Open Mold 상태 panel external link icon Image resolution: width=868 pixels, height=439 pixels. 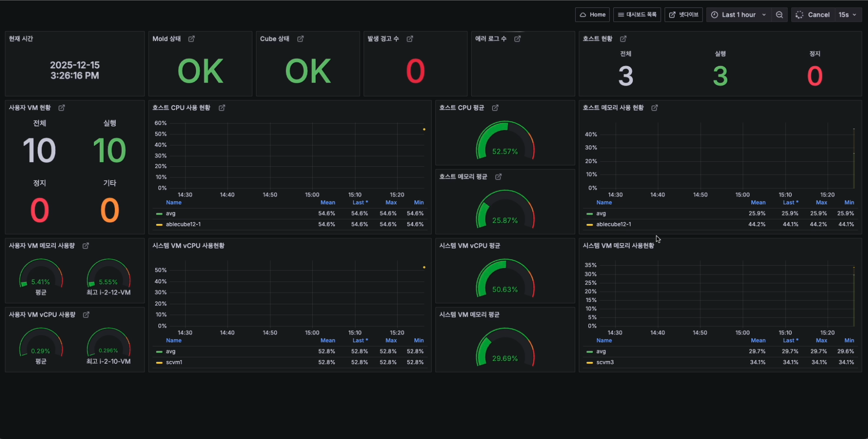click(191, 39)
